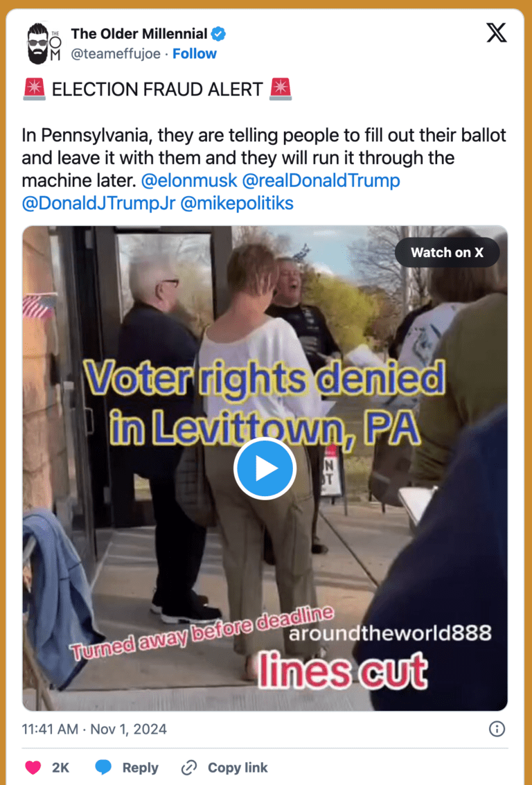Viewport: 532px width, 785px height.
Task: Click the Reply label
Action: 140,768
